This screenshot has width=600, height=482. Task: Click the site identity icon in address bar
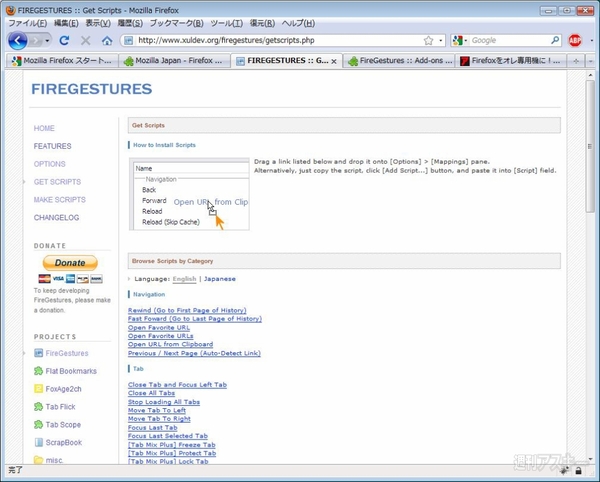tap(129, 40)
